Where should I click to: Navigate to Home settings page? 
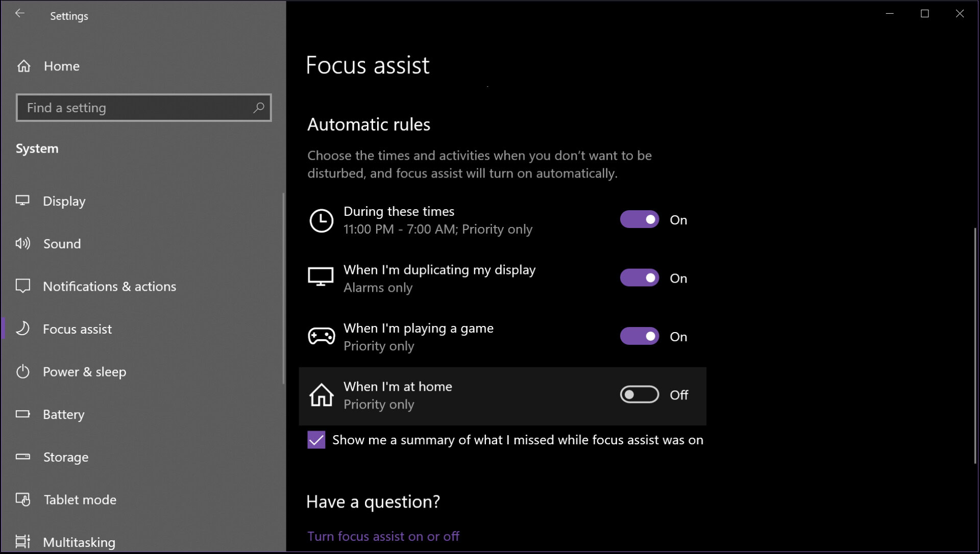tap(61, 65)
